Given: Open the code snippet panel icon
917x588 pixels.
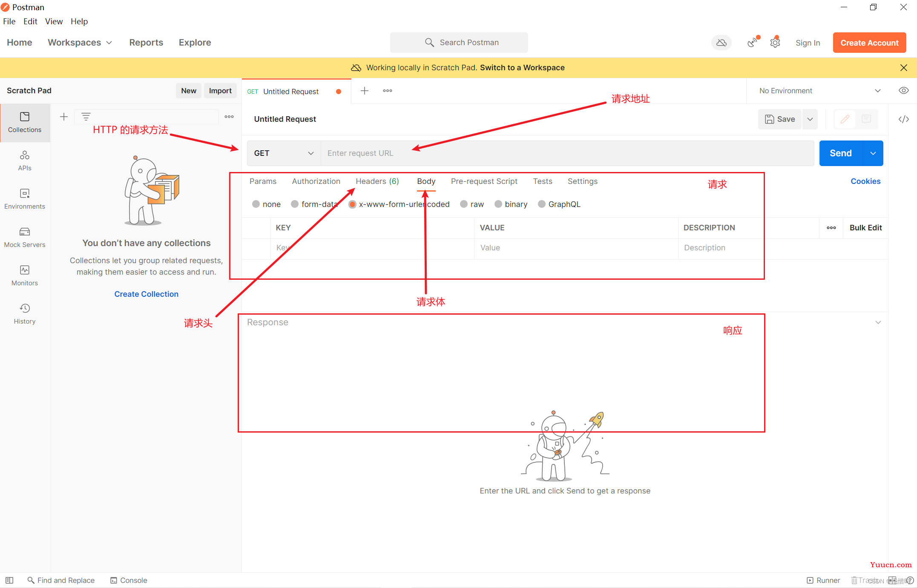Looking at the screenshot, I should (904, 119).
